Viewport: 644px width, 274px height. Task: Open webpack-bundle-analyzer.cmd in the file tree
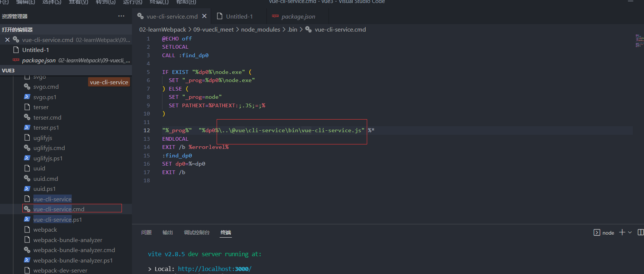tap(74, 250)
